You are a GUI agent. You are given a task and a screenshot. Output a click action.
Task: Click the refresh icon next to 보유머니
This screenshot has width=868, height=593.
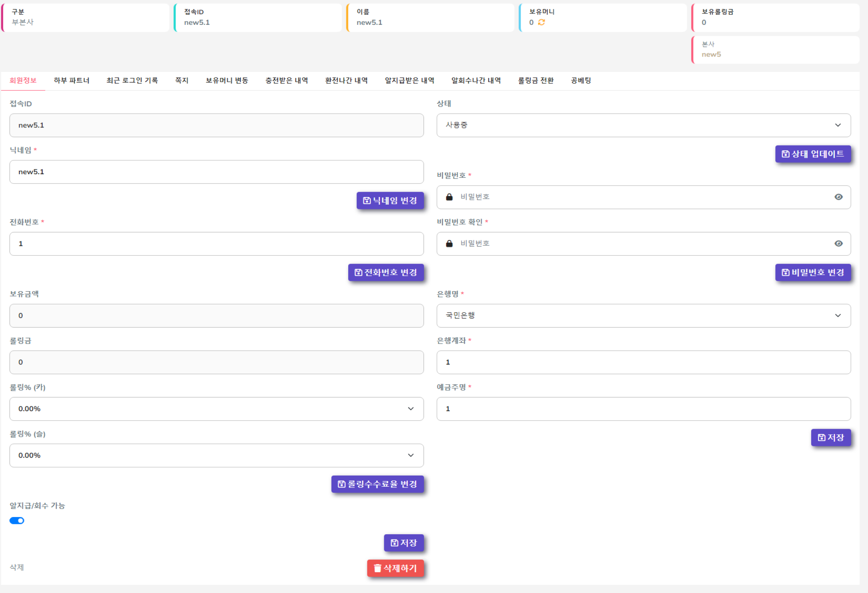pyautogui.click(x=541, y=22)
